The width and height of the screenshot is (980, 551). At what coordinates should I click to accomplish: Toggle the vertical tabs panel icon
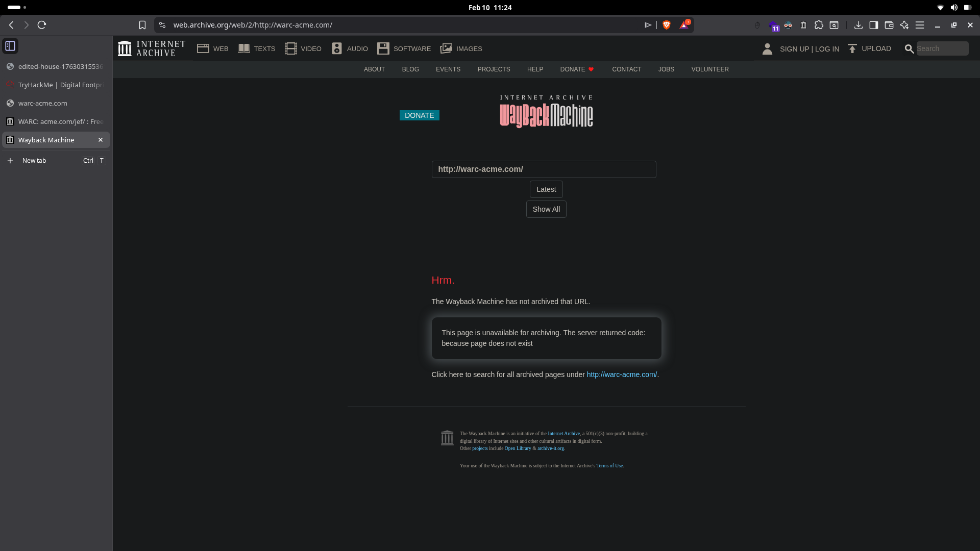10,46
